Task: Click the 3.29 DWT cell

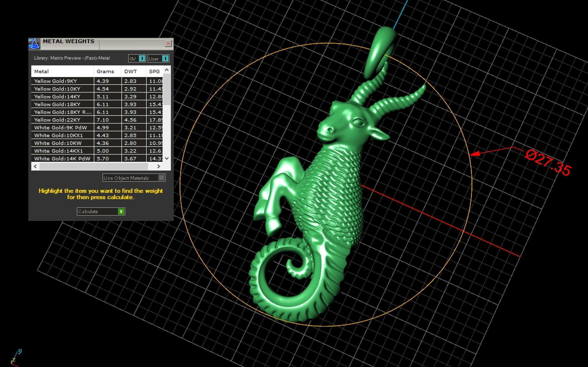Action: 134,97
